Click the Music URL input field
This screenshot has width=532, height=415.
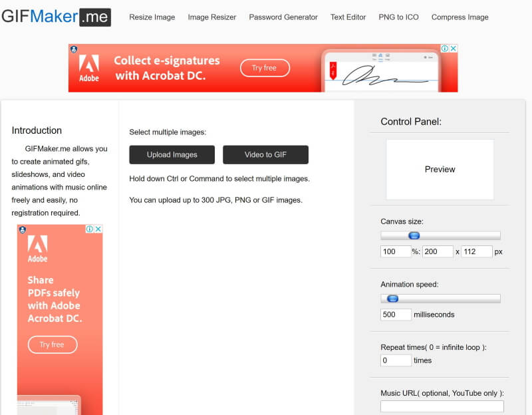(442, 406)
